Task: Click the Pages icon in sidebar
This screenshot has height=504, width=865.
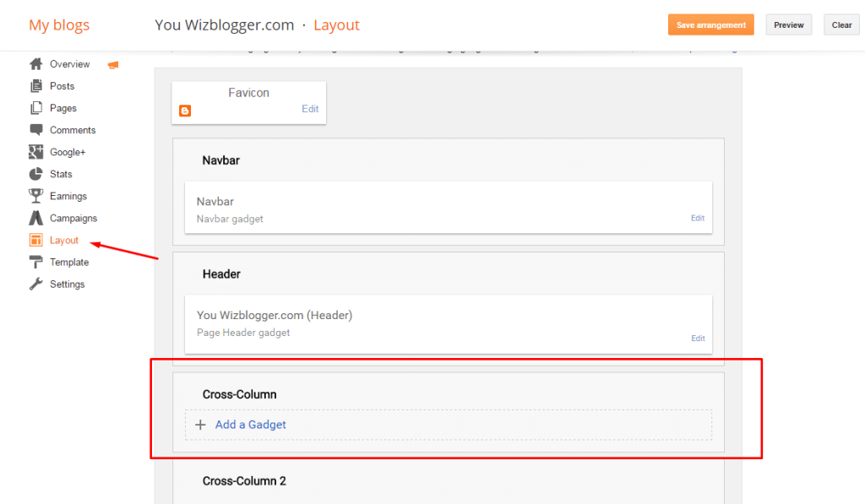Action: (35, 108)
